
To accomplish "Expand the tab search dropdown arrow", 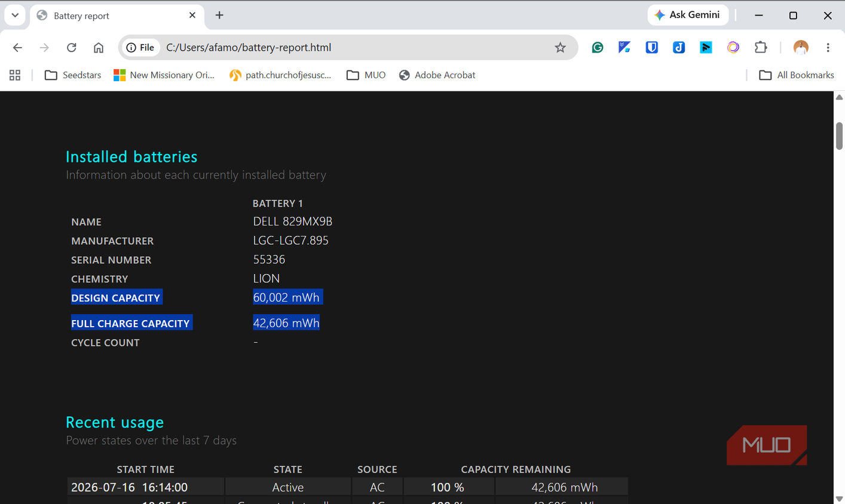I will (15, 15).
